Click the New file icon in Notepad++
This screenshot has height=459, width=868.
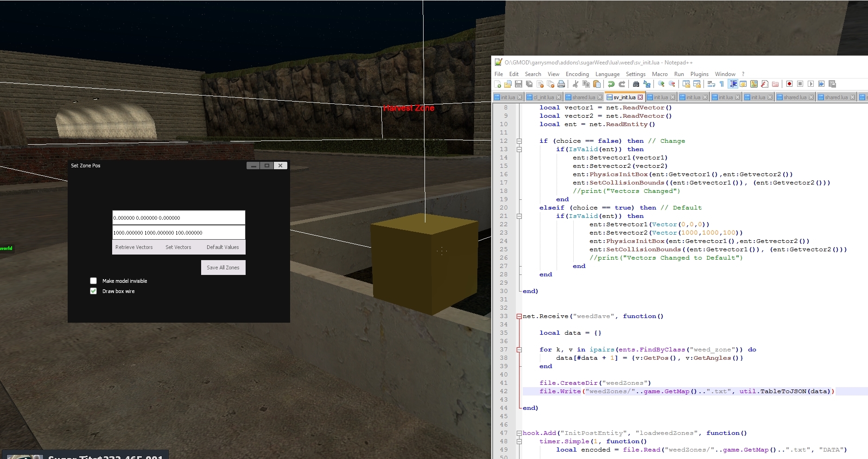(x=498, y=84)
